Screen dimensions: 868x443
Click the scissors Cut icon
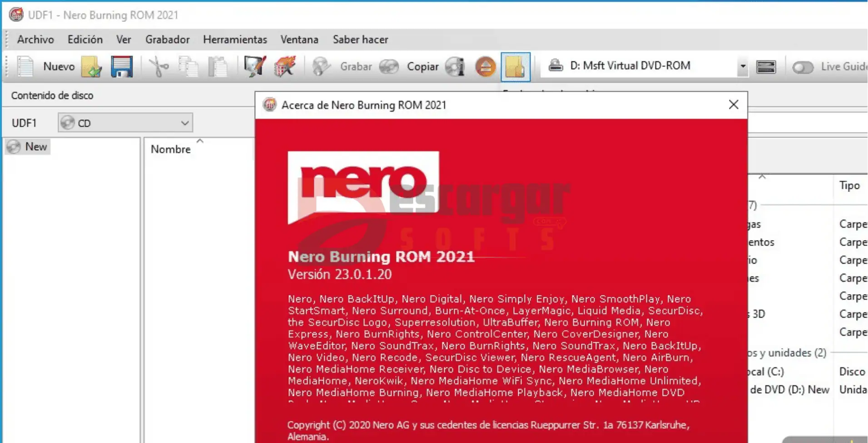(159, 67)
